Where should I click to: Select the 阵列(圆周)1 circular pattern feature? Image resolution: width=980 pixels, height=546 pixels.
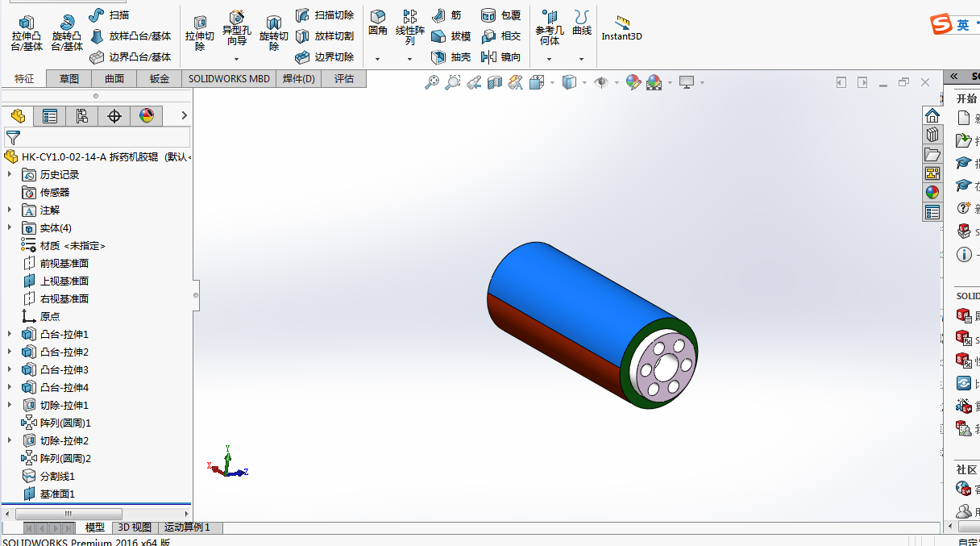(x=56, y=423)
